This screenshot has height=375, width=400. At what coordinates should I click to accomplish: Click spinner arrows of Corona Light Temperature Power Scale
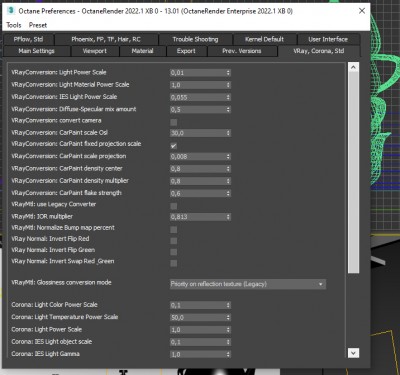(228, 318)
